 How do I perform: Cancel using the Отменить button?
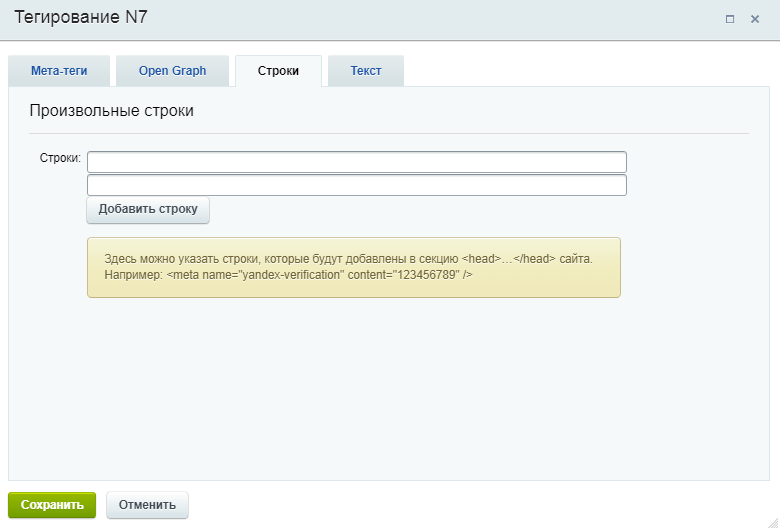tap(147, 505)
